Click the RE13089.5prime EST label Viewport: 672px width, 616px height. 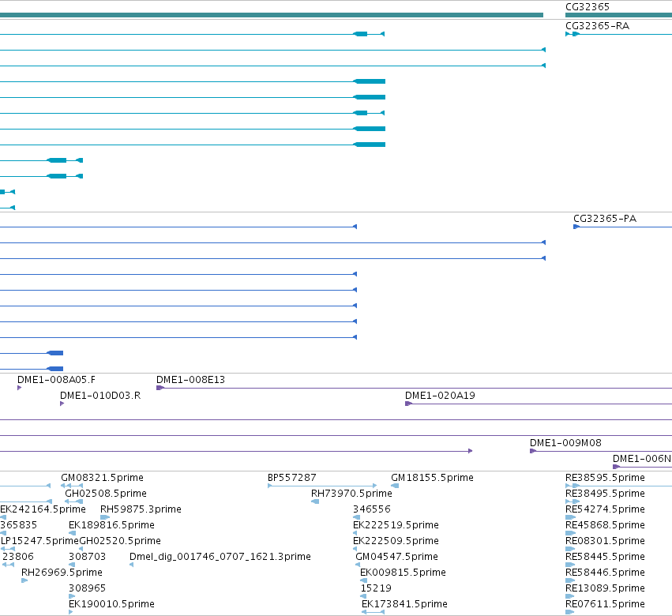pos(605,588)
